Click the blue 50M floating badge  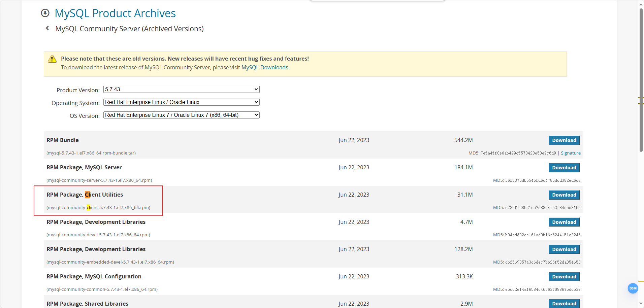coord(633,288)
